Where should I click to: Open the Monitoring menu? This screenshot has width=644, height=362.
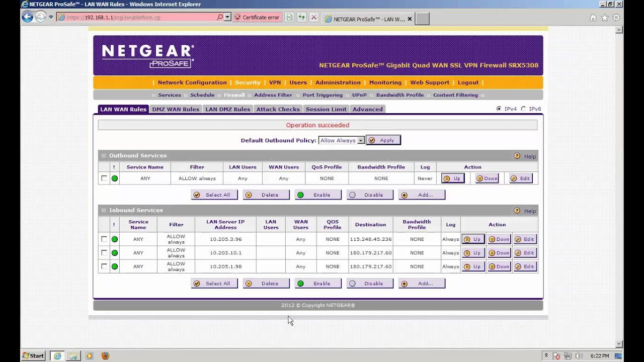[x=385, y=82]
